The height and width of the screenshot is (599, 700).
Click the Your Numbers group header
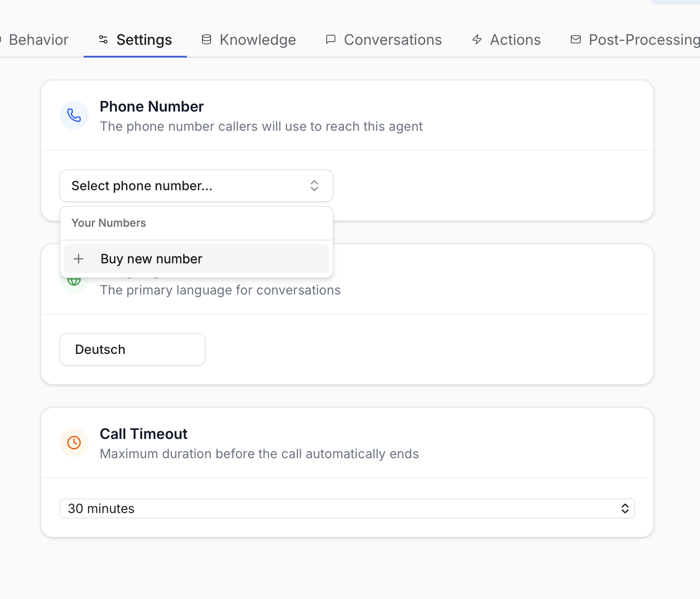[109, 223]
